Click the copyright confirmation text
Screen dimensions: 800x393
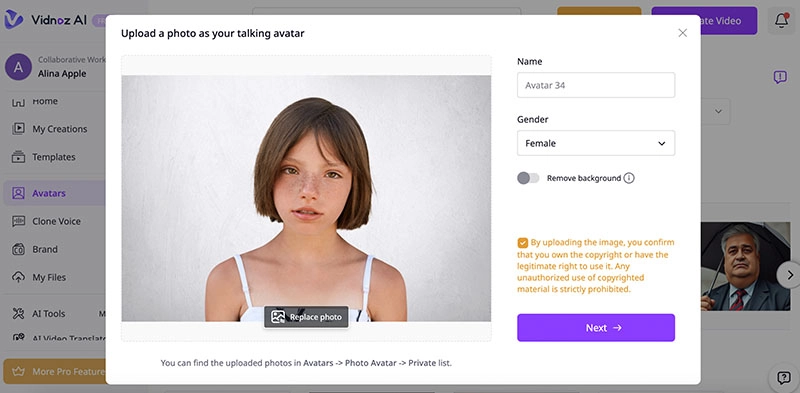tap(596, 266)
